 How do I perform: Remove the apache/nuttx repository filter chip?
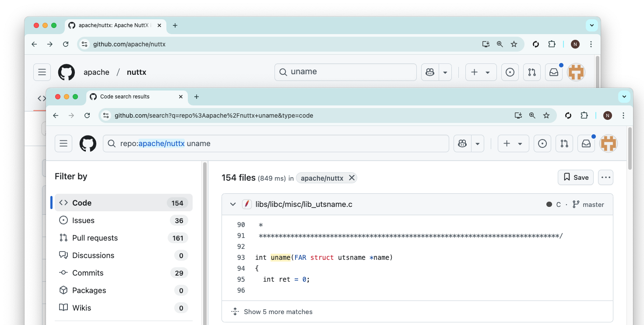click(352, 178)
